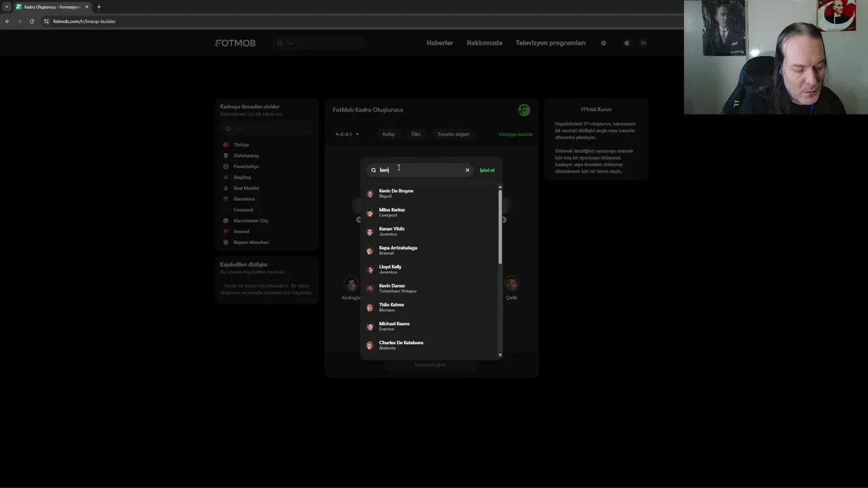Switch to the Ülke tab
The height and width of the screenshot is (488, 868).
416,134
